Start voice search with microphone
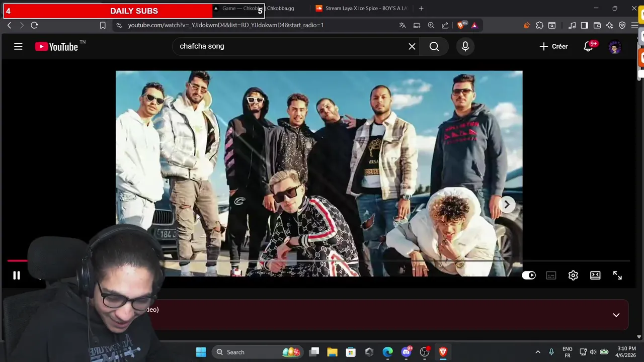The height and width of the screenshot is (362, 644). pyautogui.click(x=465, y=46)
